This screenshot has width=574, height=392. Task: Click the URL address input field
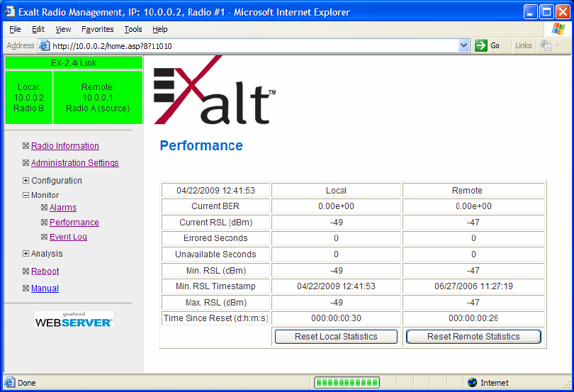pos(254,46)
